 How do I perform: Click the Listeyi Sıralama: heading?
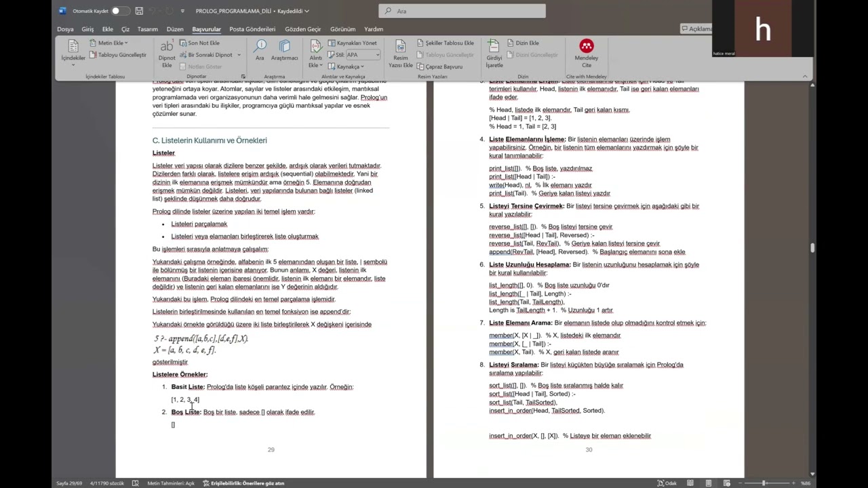click(513, 365)
